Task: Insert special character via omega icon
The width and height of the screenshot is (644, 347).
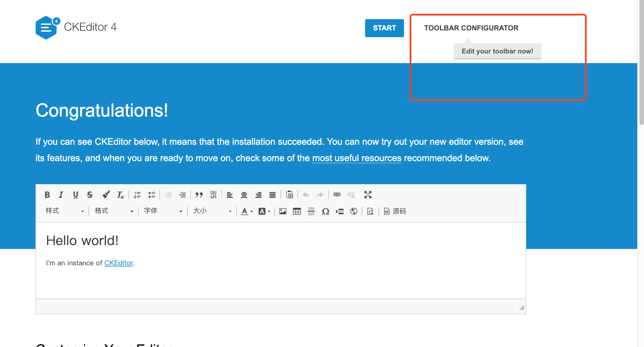Action: point(325,211)
